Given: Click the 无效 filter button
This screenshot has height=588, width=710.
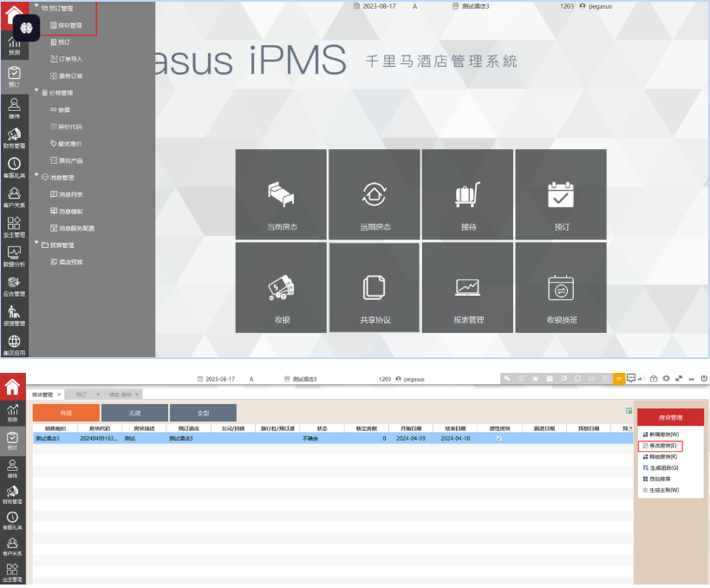Looking at the screenshot, I should pyautogui.click(x=134, y=413).
